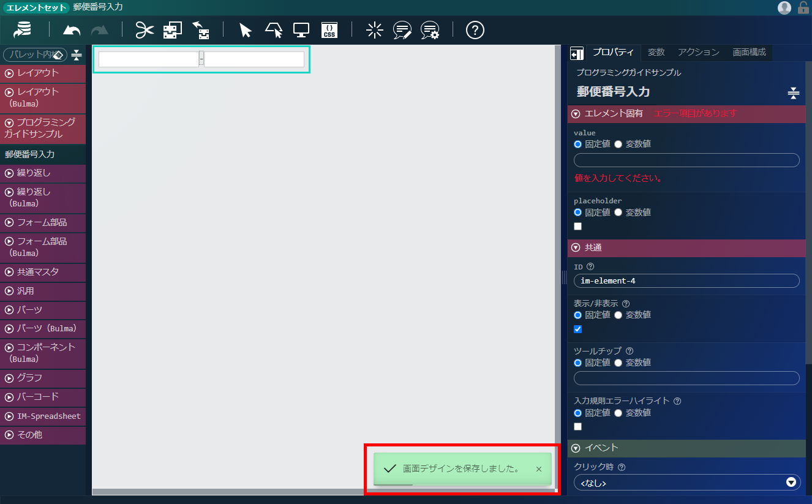The height and width of the screenshot is (504, 812).
Task: Uncheck the 表示/非表示 checkbox
Action: 577,329
